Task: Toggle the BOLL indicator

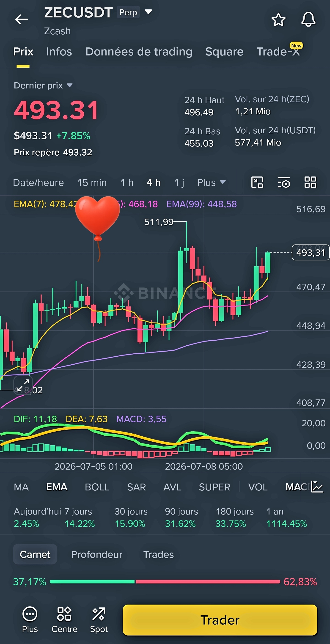Action: (97, 487)
